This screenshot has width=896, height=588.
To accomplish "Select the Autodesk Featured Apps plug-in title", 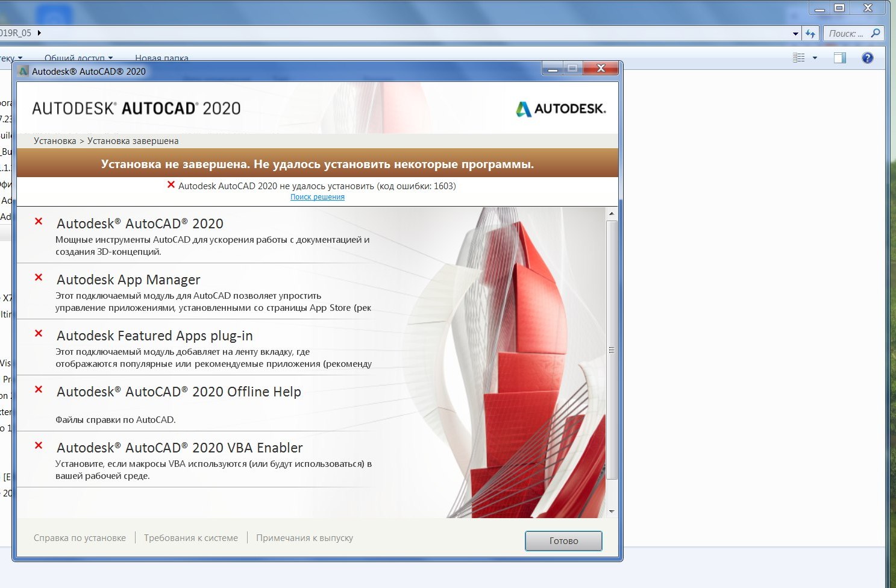I will tap(155, 336).
